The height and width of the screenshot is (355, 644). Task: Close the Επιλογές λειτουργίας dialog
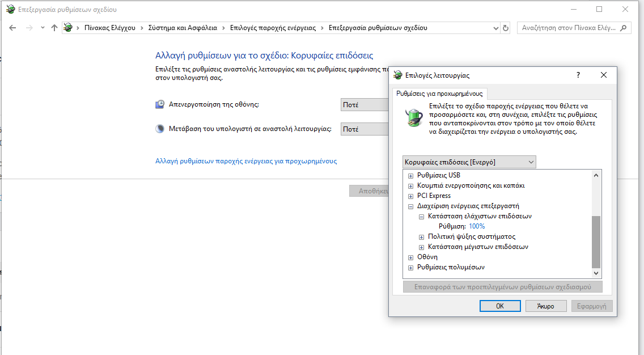(603, 75)
